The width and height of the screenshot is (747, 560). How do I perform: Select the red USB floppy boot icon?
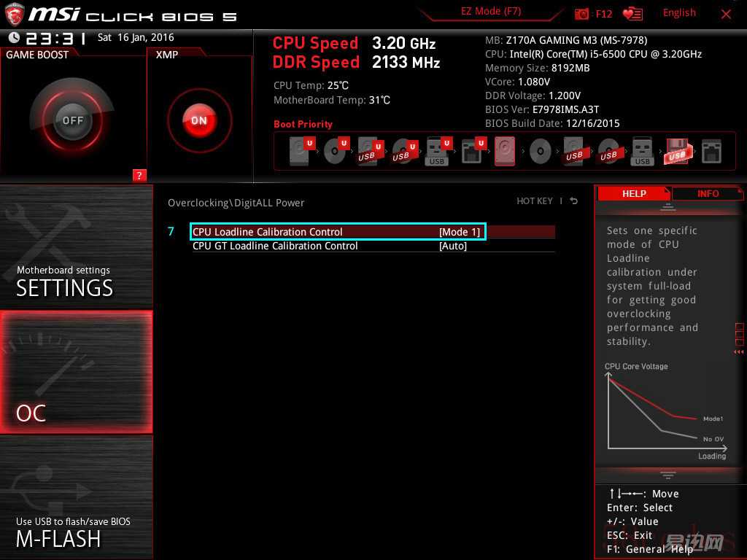(676, 152)
